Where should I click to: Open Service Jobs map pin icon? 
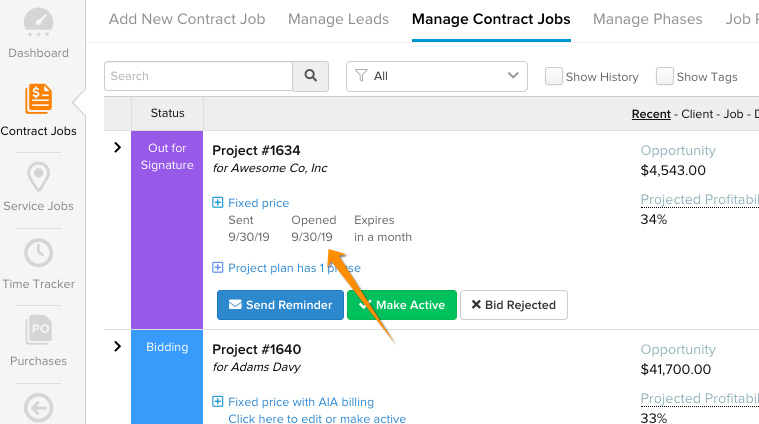38,177
